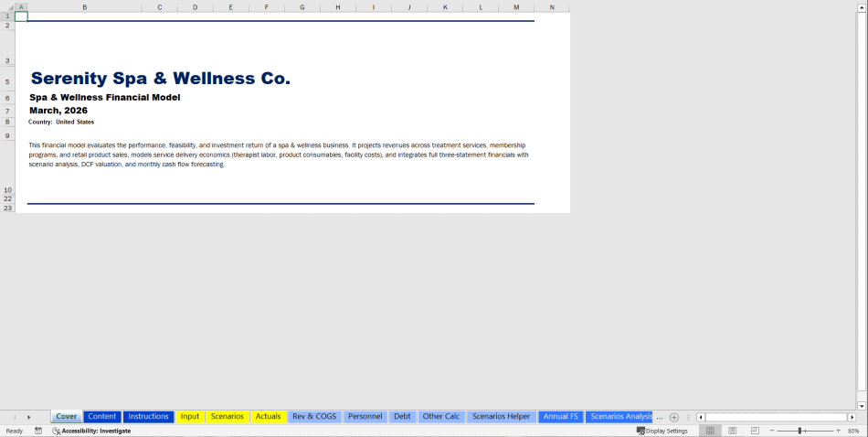Open Accessibility: Investigate checker
868x437 pixels.
point(90,431)
